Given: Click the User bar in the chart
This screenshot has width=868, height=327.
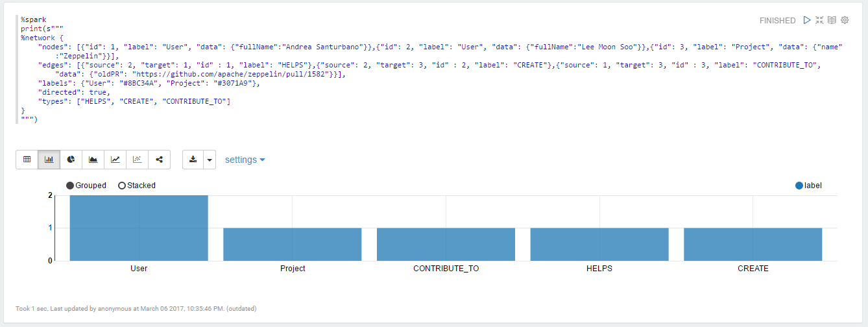Looking at the screenshot, I should 139,228.
